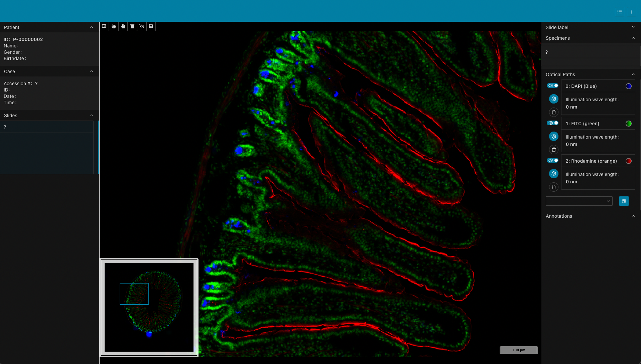641x364 pixels.
Task: Click the Case panel header
Action: tap(49, 71)
